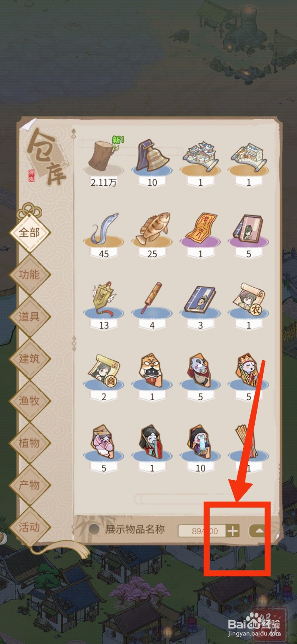Open the 建筑 category tab
Screen dimensions: 297x644
coord(29,358)
